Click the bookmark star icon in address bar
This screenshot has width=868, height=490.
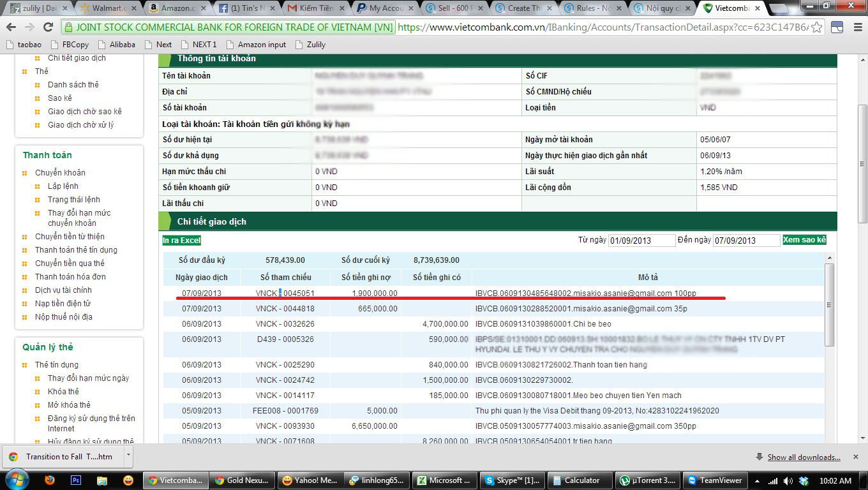click(816, 27)
